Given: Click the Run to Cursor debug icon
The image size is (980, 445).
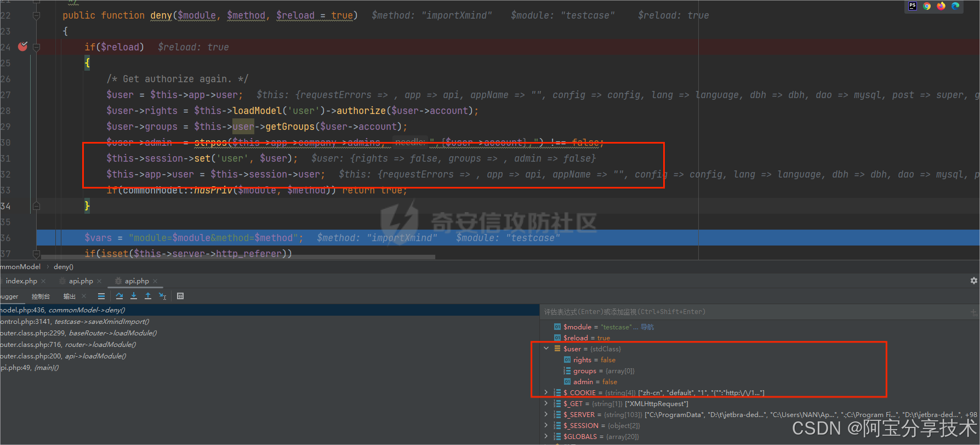Looking at the screenshot, I should click(x=162, y=296).
